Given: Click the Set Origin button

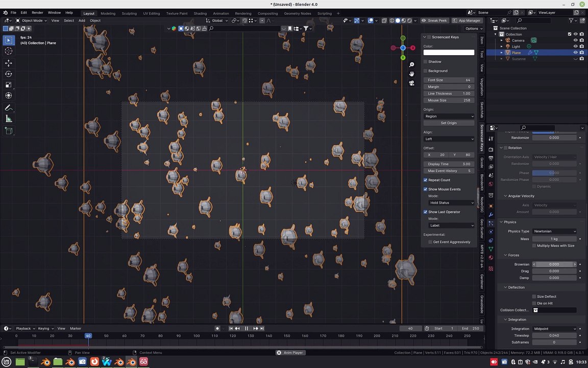Looking at the screenshot, I should 449,123.
